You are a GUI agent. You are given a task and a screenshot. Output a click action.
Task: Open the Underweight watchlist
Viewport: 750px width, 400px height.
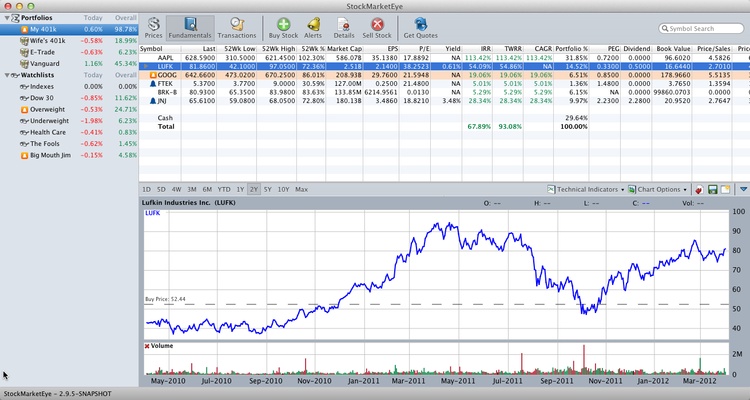[x=69, y=121]
